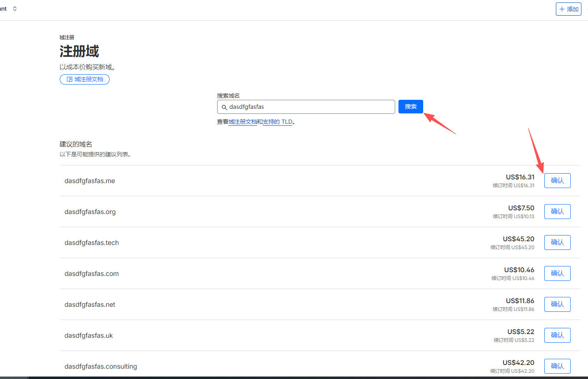588x379 pixels.
Task: Select the dasdfgfasfas.com domain name text
Action: coord(91,274)
